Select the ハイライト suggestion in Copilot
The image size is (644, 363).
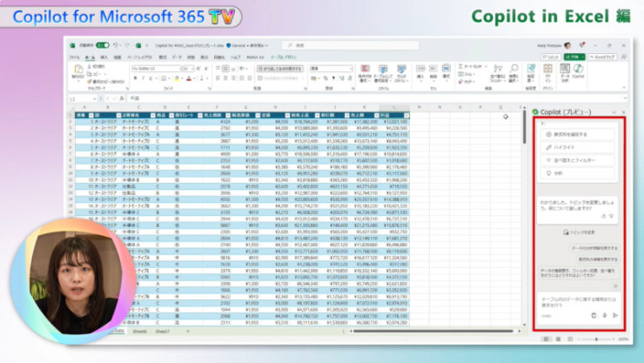pyautogui.click(x=578, y=147)
